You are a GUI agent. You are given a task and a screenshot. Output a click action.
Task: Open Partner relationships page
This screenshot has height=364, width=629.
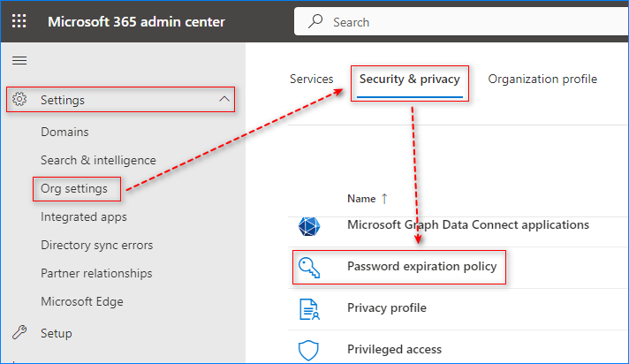(96, 273)
